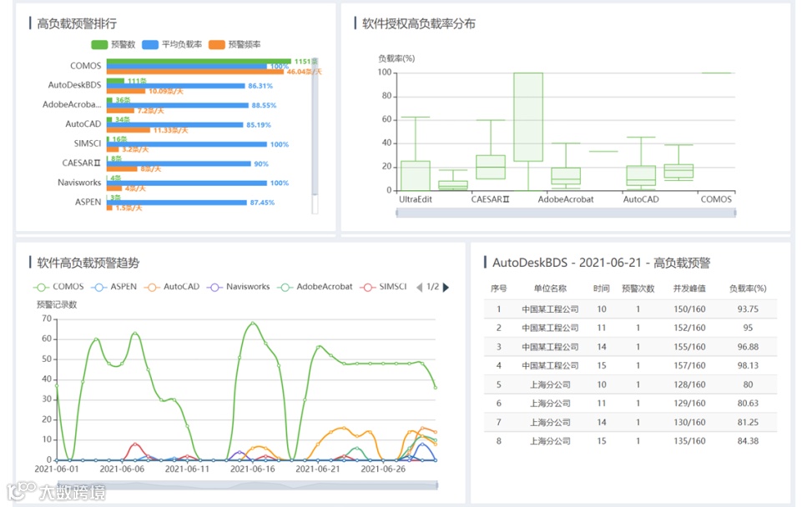Select the 128/160 peak value cell
Image resolution: width=812 pixels, height=507 pixels.
[x=689, y=384]
